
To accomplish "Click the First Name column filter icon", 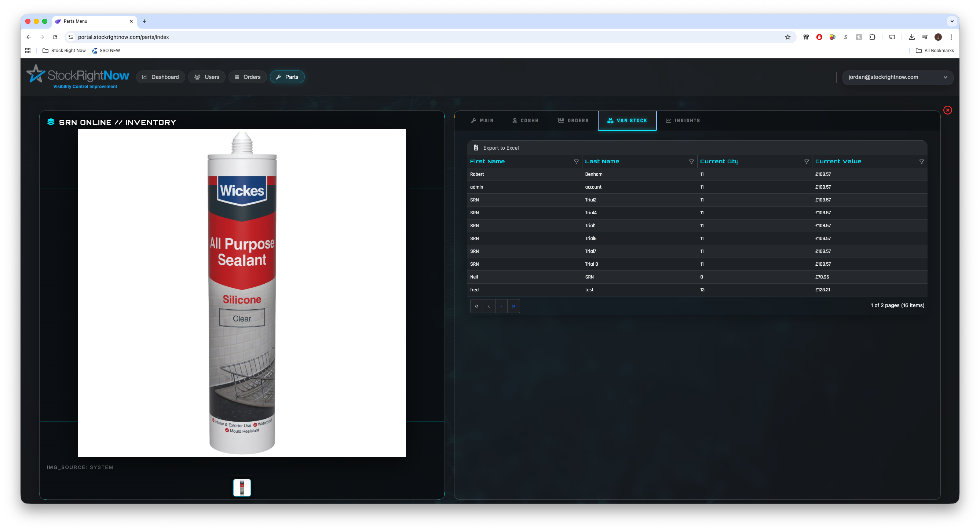I will [x=576, y=162].
